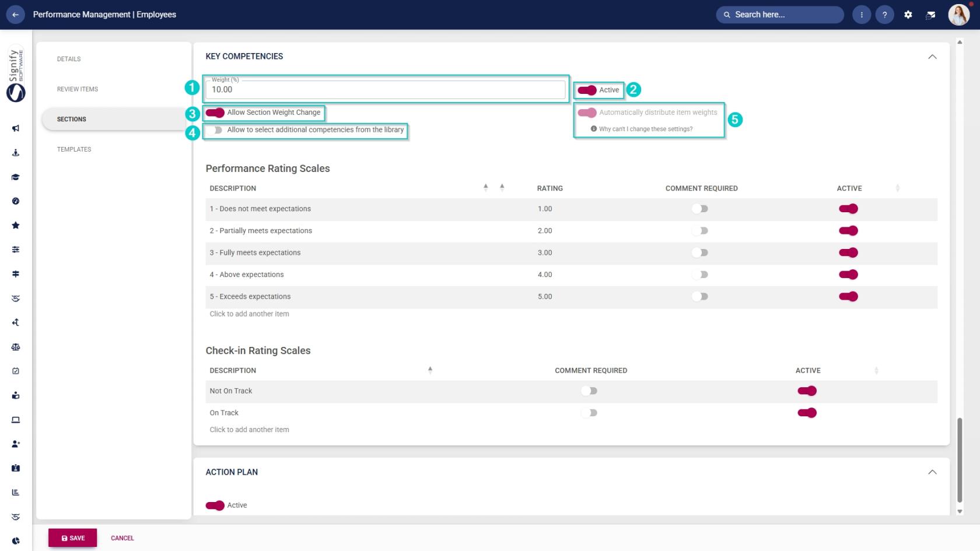Viewport: 980px width, 551px height.
Task: Toggle active switch for On Track
Action: coord(807,413)
